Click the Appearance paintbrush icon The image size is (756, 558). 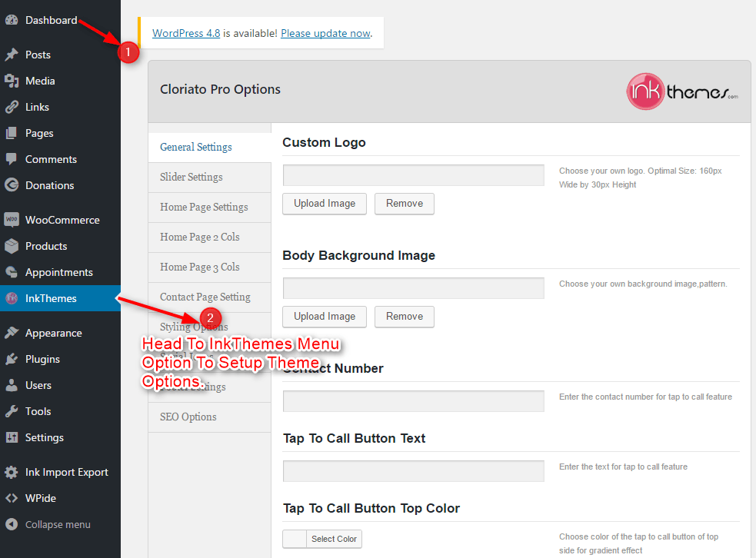click(12, 333)
